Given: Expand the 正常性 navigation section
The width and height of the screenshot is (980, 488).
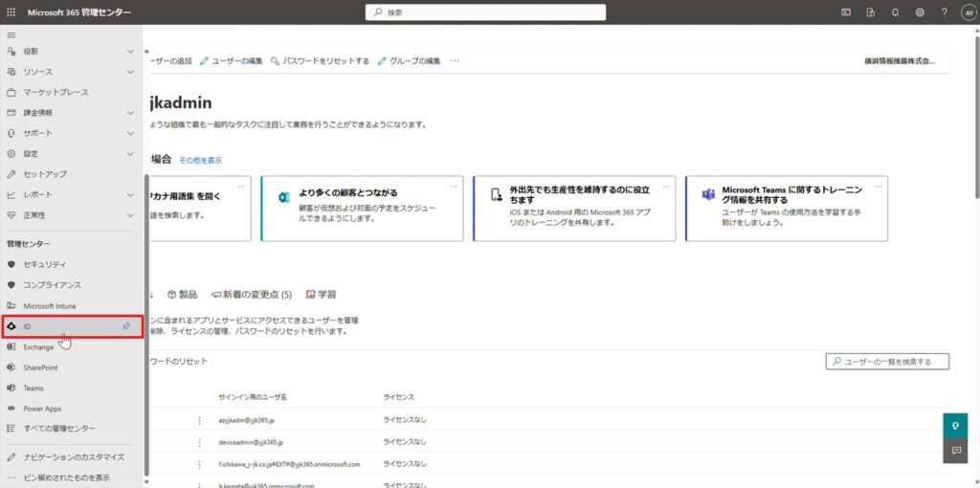Looking at the screenshot, I should pyautogui.click(x=130, y=215).
